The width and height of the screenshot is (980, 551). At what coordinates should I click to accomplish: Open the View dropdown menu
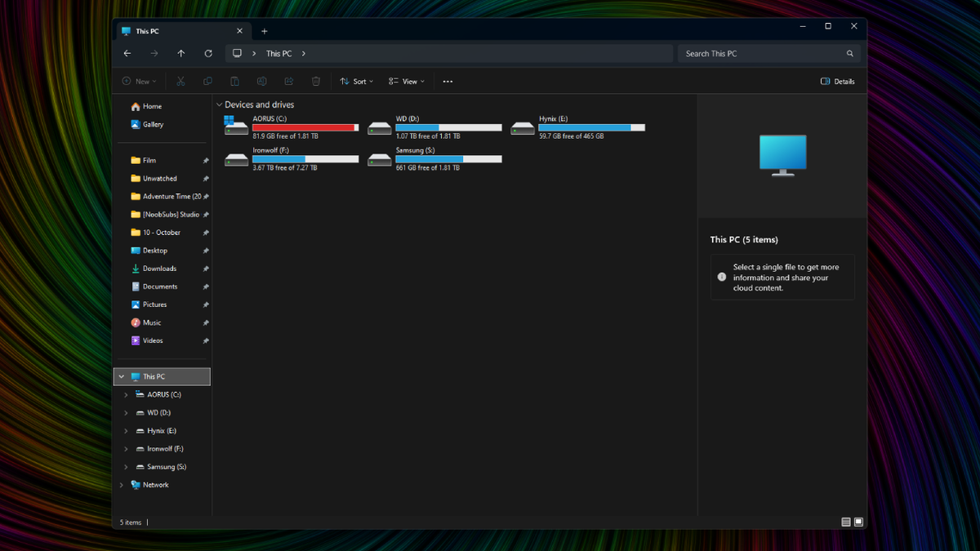click(407, 82)
